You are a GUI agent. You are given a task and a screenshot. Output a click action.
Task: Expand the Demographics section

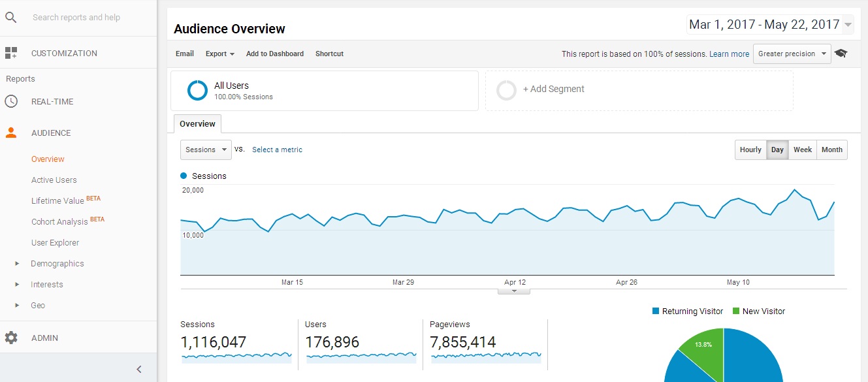(x=17, y=264)
